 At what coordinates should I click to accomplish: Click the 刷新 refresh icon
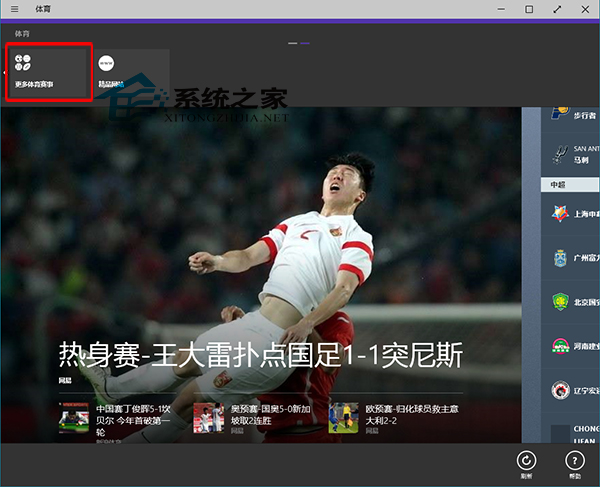[x=527, y=461]
